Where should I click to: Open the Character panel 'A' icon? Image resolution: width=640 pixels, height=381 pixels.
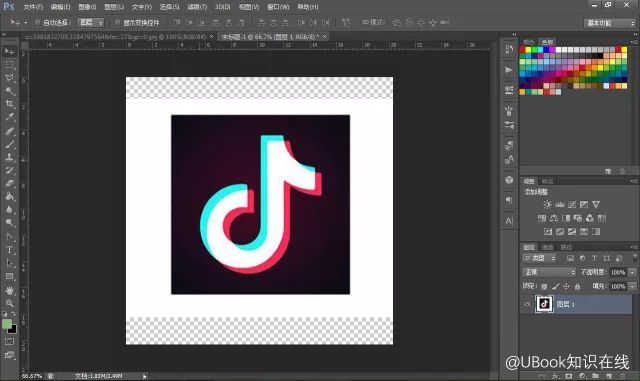coord(509,221)
